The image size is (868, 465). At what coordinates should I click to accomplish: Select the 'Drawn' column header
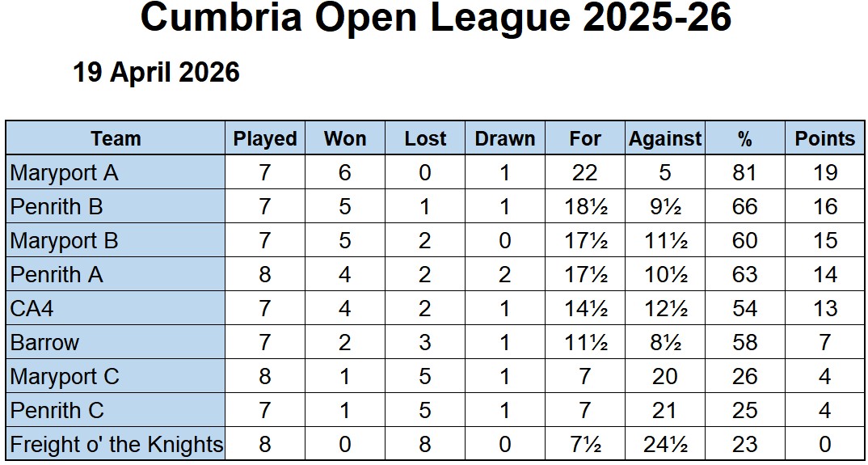(x=504, y=138)
